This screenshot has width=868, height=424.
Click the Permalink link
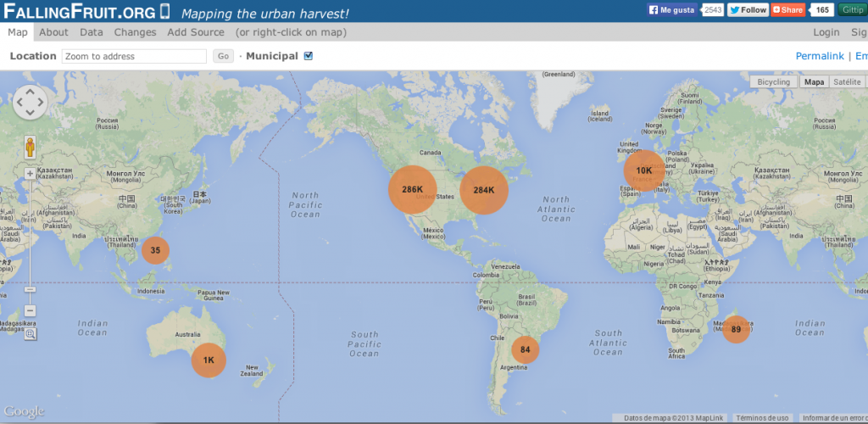[820, 56]
